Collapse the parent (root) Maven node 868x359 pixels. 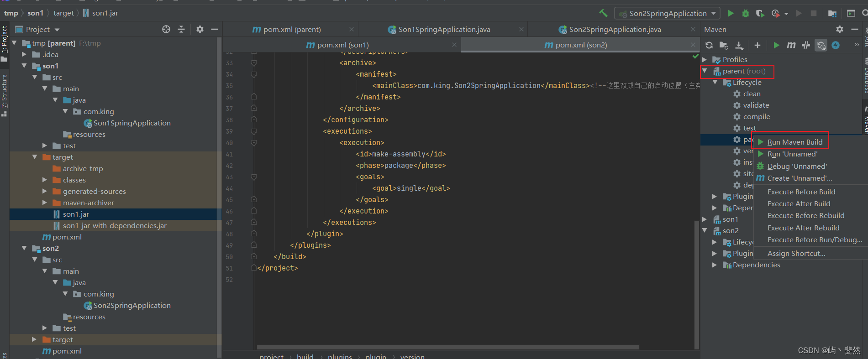click(705, 71)
